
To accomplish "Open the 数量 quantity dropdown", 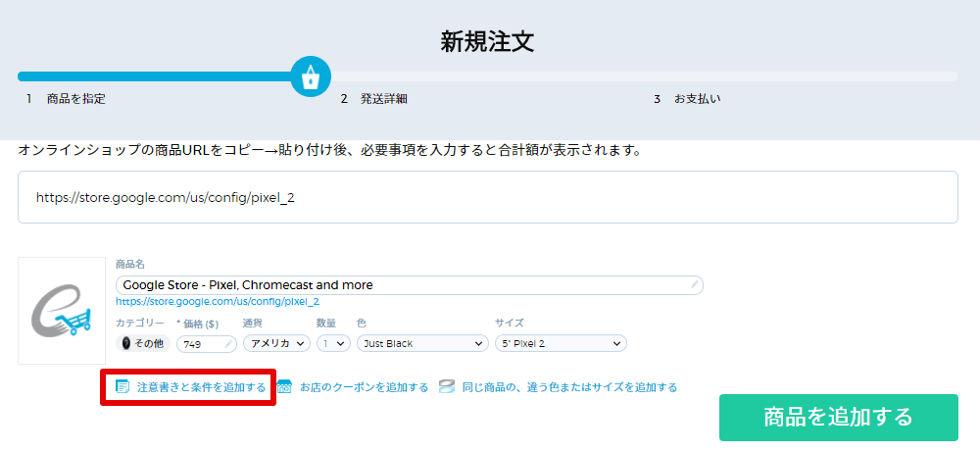I will [x=334, y=343].
